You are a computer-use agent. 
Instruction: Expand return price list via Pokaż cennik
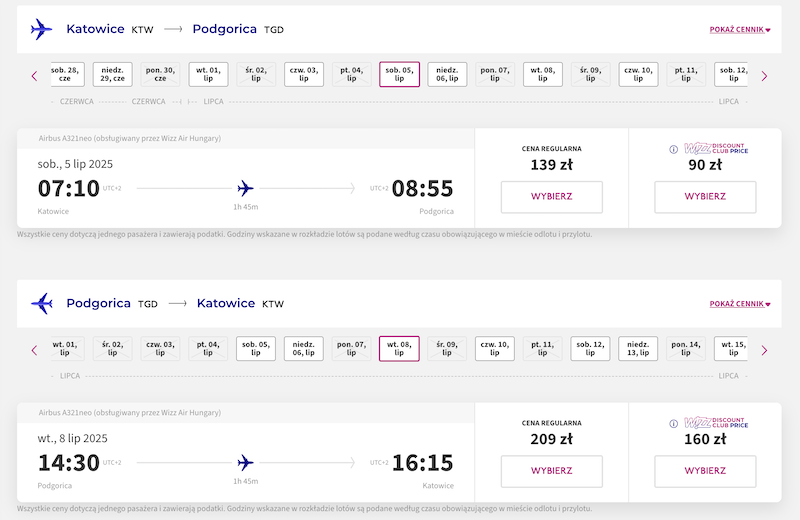coord(740,304)
